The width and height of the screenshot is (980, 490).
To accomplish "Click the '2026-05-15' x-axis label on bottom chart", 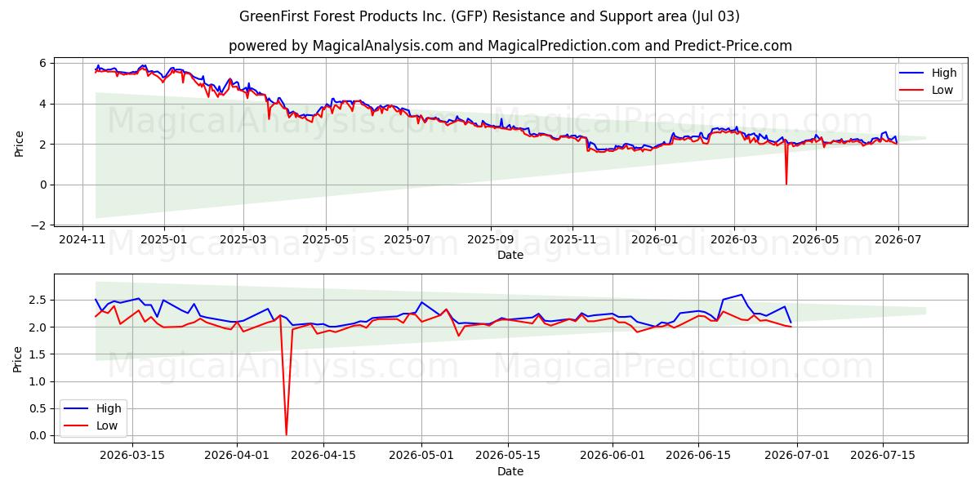I will click(508, 456).
